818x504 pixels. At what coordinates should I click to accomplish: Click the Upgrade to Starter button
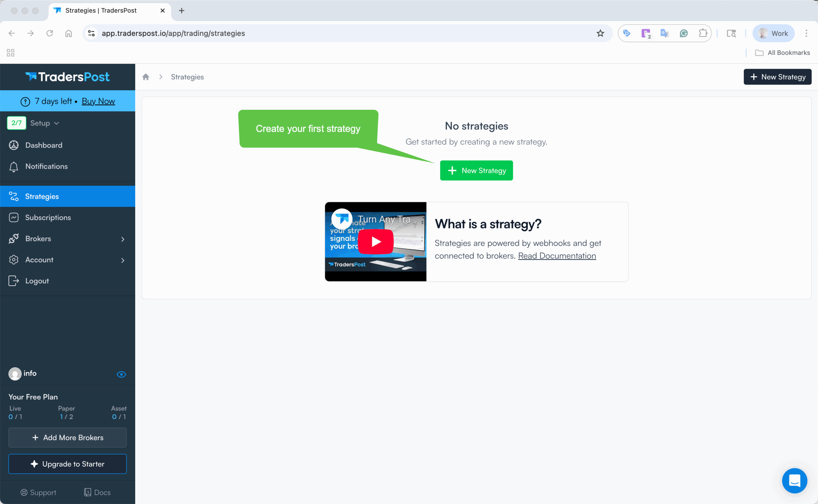[x=67, y=464]
